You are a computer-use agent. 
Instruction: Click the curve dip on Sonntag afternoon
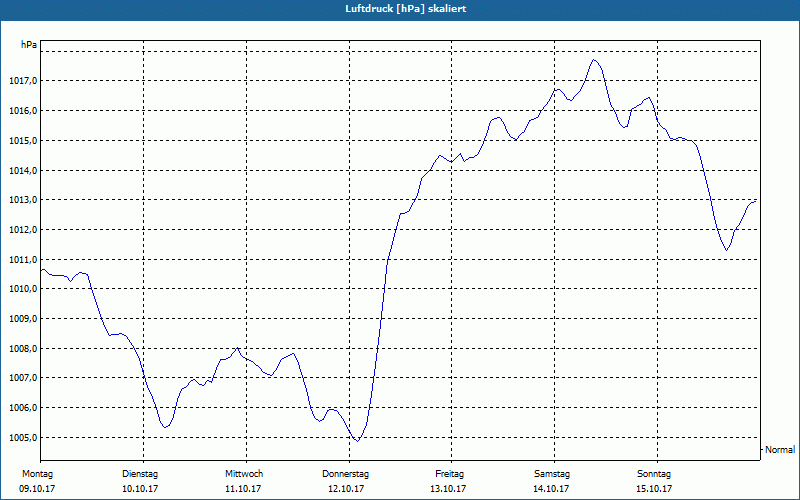(x=727, y=250)
